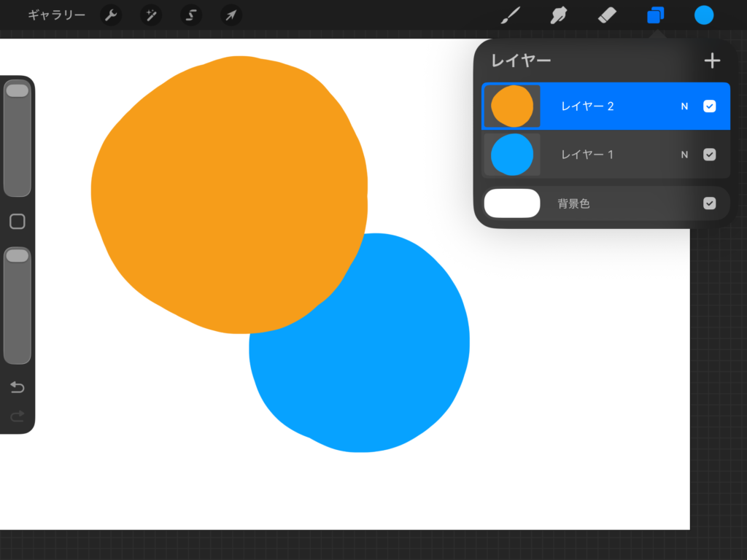Tap the redo arrow in sidebar
Viewport: 747px width, 560px height.
point(18,416)
